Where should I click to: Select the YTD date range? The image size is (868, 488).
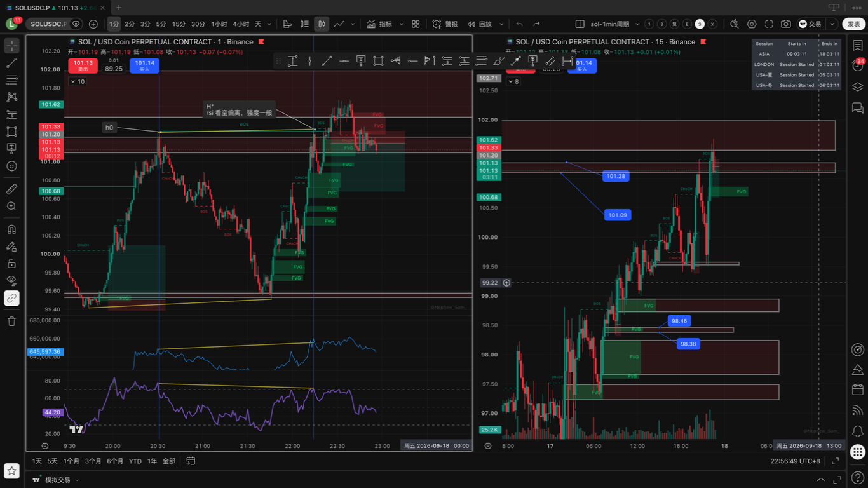click(135, 461)
